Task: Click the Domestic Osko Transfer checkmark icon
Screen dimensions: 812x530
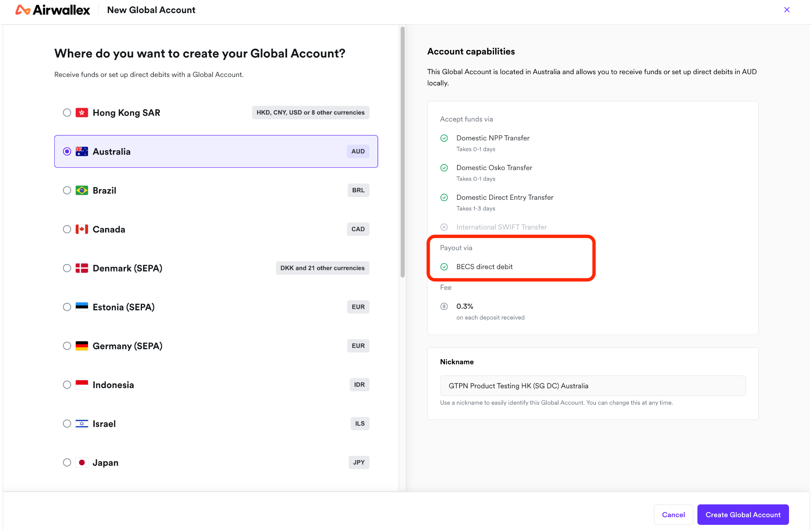Action: (444, 168)
